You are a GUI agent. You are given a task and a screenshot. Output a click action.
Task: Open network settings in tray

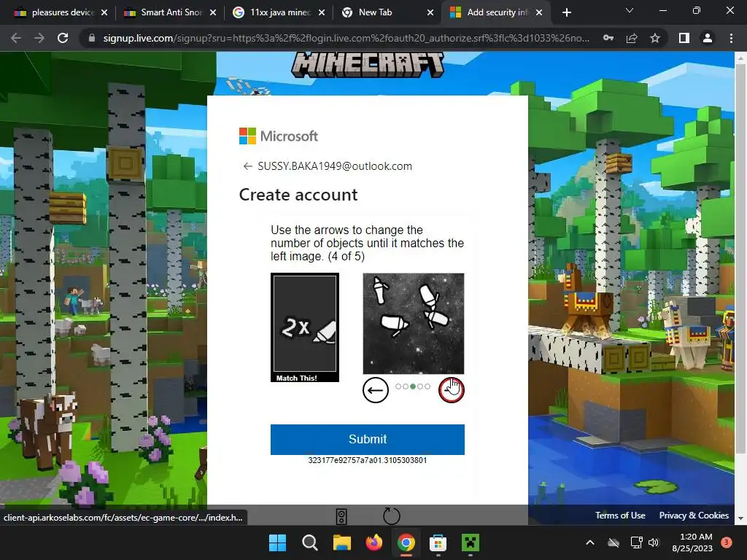[x=636, y=542]
